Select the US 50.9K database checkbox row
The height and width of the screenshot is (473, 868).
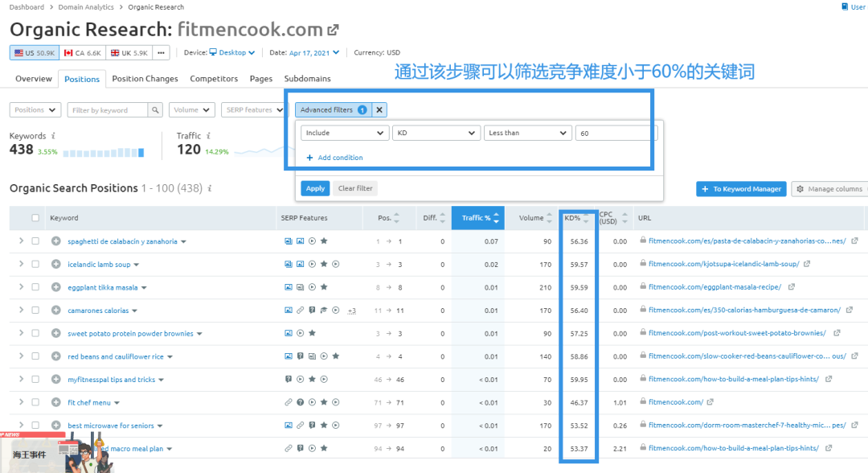pos(34,52)
